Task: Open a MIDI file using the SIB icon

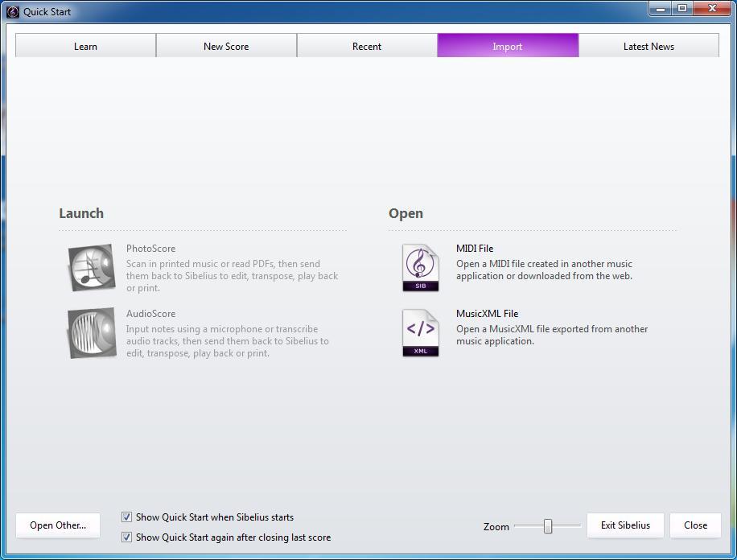Action: point(420,268)
